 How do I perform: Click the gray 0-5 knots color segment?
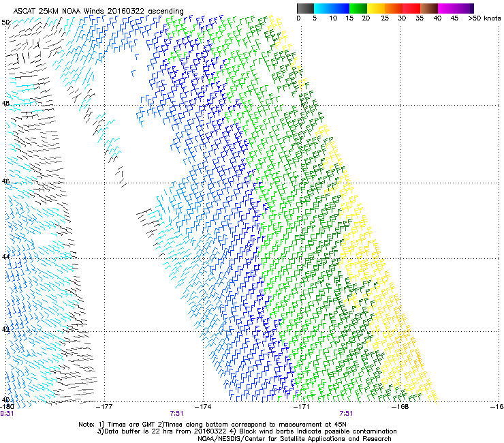tap(305, 8)
